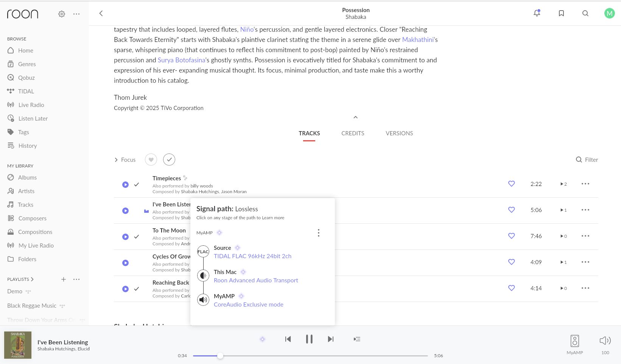The image size is (621, 364).
Task: Toggle the favorites heart filter button
Action: click(x=151, y=160)
